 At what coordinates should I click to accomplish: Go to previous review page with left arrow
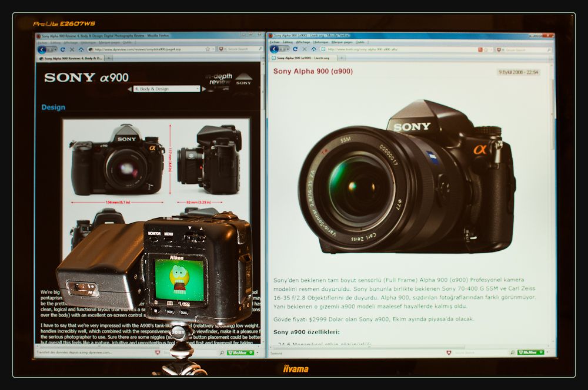(130, 89)
